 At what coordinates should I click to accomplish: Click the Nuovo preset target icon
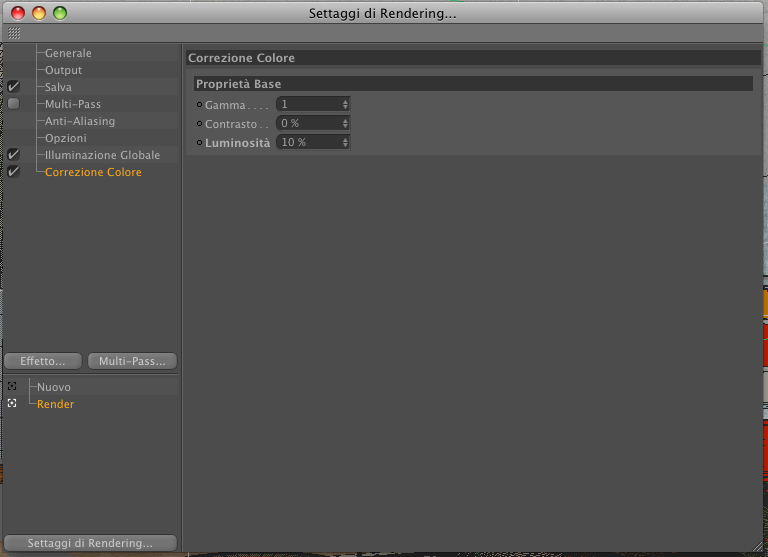pyautogui.click(x=12, y=387)
